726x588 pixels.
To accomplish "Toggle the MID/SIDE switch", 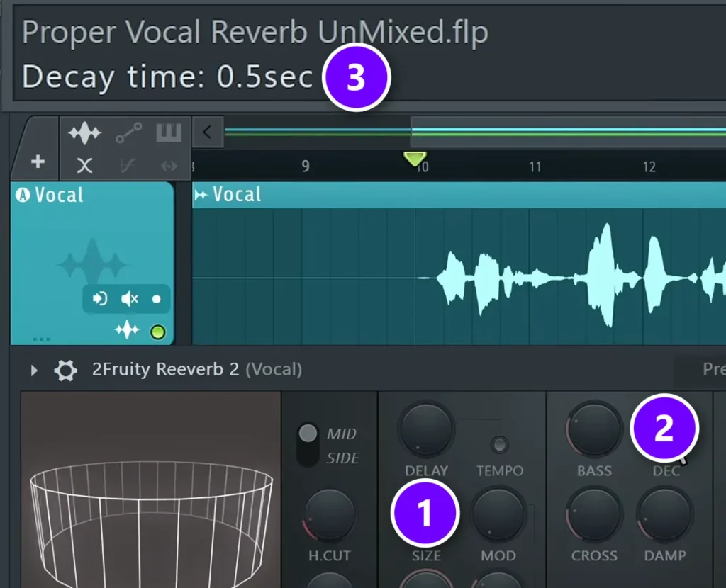I will click(x=308, y=445).
